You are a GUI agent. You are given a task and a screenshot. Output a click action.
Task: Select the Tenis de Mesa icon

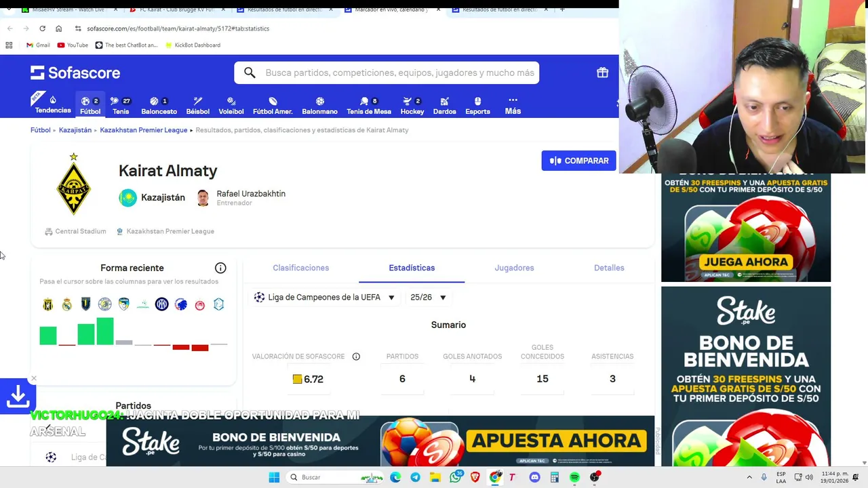click(369, 105)
